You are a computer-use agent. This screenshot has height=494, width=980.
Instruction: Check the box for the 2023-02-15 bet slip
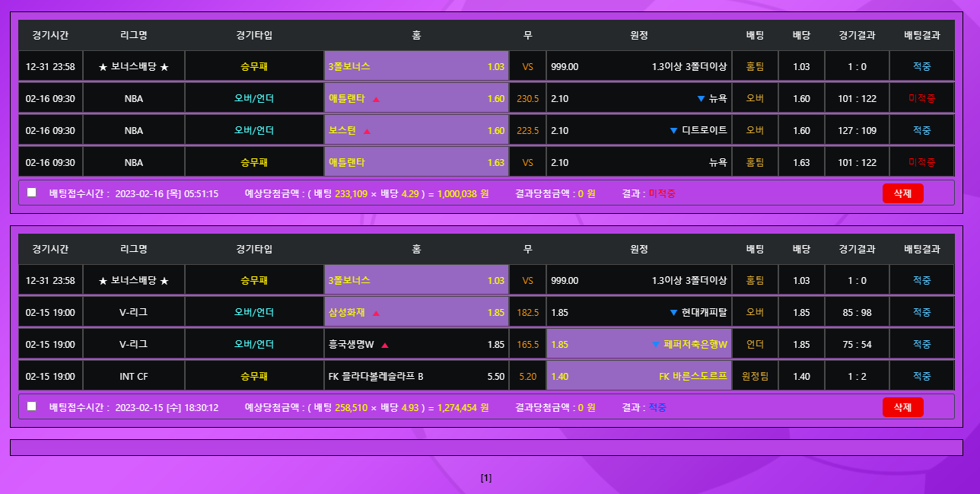click(32, 406)
